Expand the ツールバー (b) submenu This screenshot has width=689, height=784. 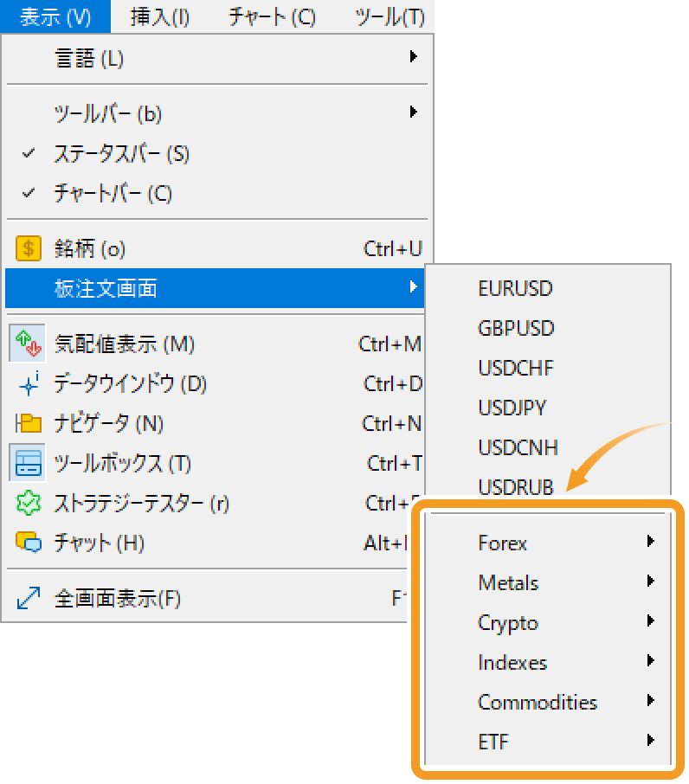[217, 113]
